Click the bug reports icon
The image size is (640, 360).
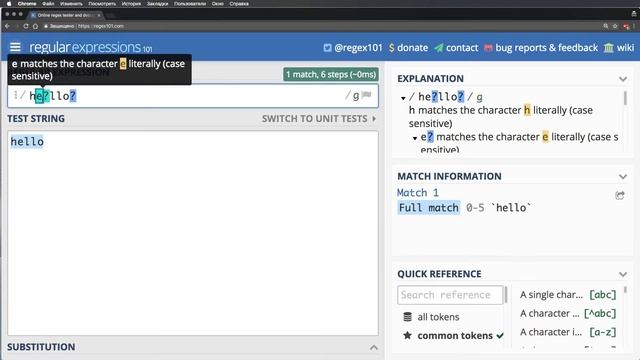coord(488,48)
